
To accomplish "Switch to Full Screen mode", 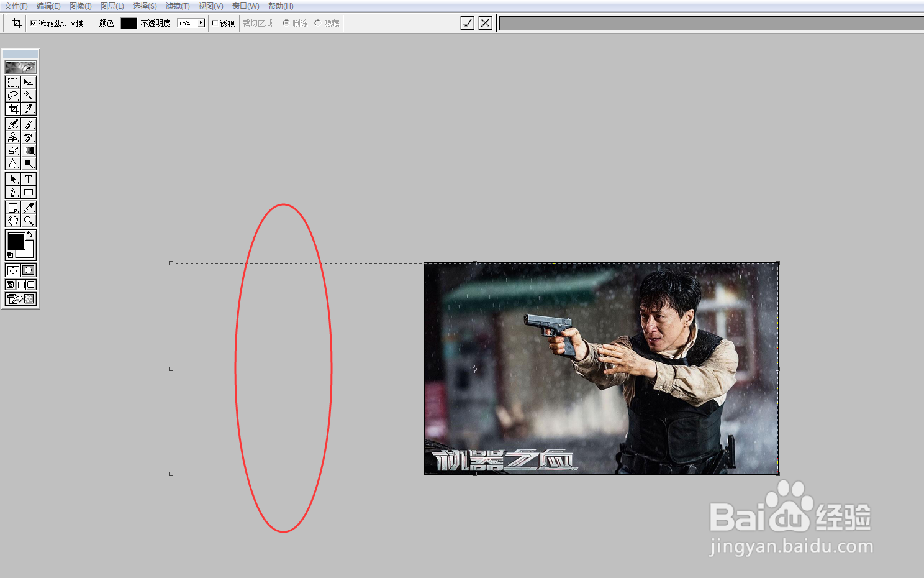I will click(x=31, y=285).
